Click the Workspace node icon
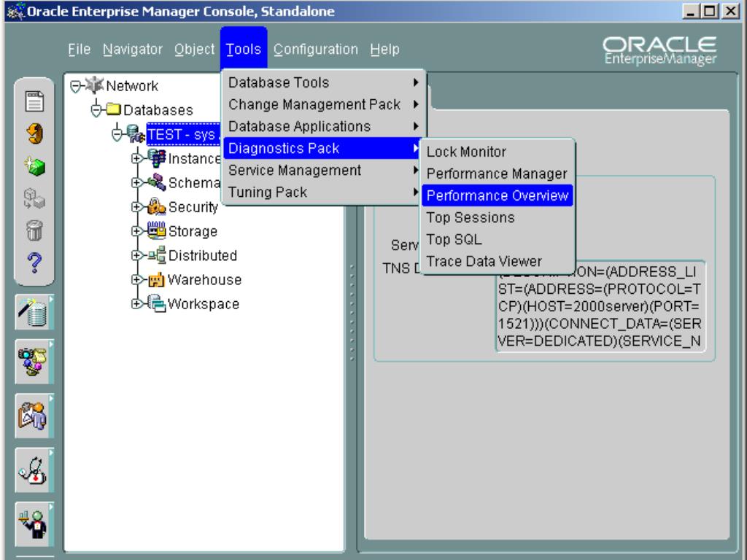The width and height of the screenshot is (747, 560). (157, 303)
